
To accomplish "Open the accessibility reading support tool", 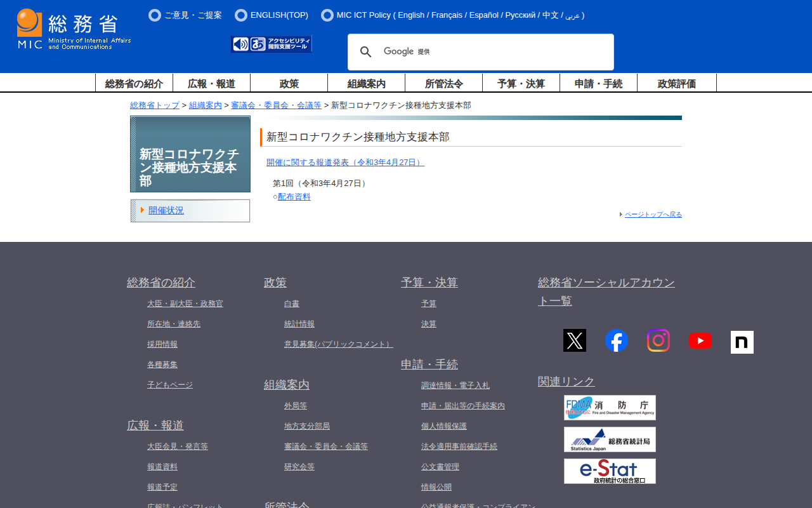I will point(272,44).
